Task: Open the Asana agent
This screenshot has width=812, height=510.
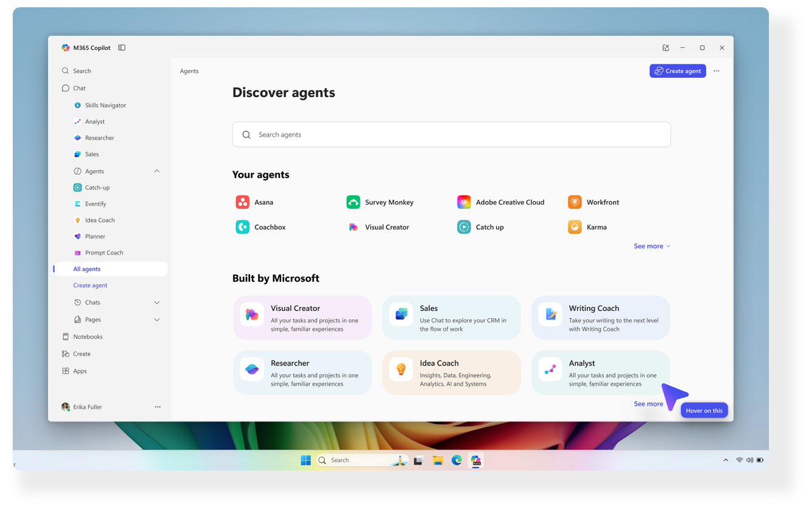Action: coord(255,202)
